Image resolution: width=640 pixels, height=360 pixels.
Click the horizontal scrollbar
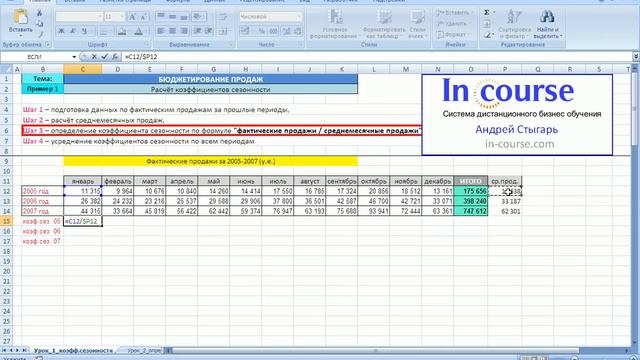[x=376, y=351]
